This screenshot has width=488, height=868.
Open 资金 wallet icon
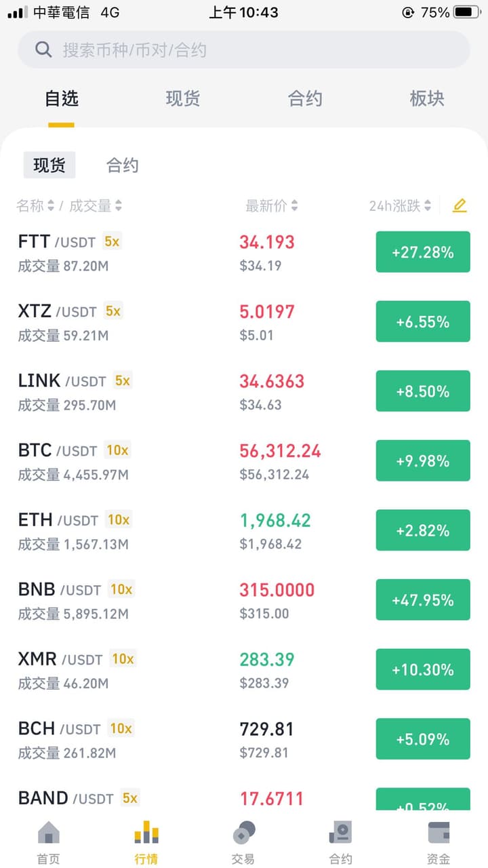[x=439, y=833]
